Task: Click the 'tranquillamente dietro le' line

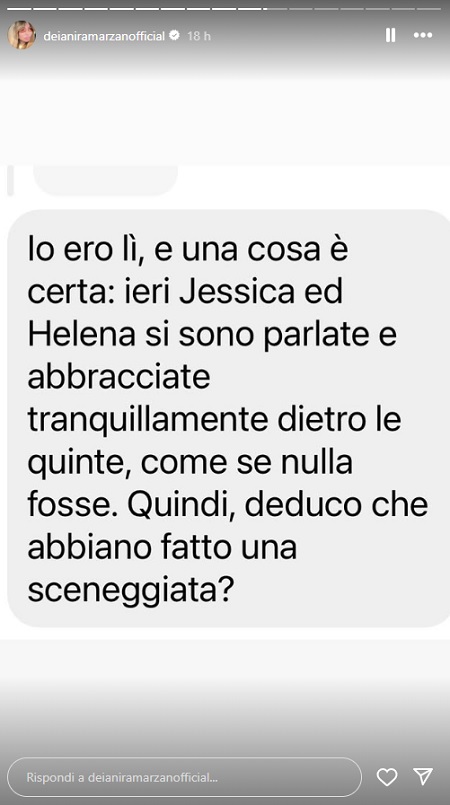Action: click(214, 421)
